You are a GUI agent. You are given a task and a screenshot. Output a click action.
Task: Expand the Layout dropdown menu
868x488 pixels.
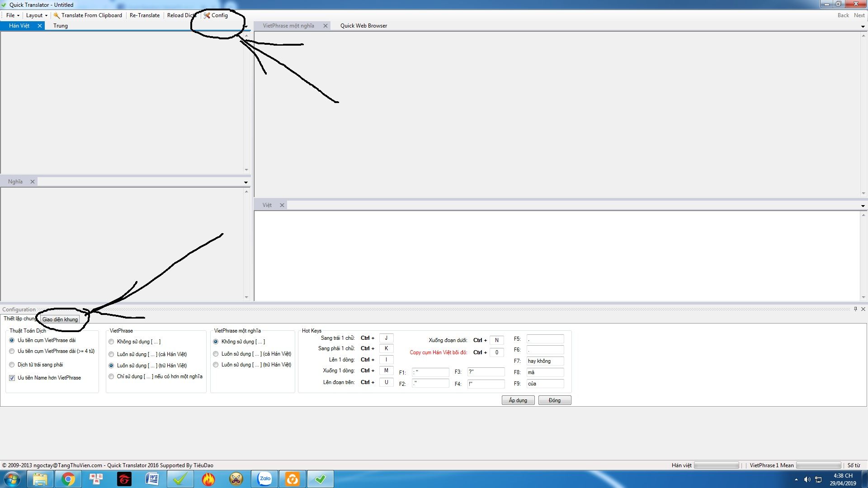pyautogui.click(x=36, y=15)
